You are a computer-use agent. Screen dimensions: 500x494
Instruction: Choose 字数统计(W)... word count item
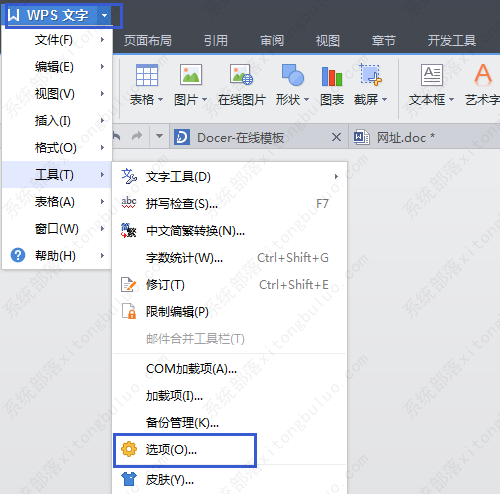click(x=230, y=258)
